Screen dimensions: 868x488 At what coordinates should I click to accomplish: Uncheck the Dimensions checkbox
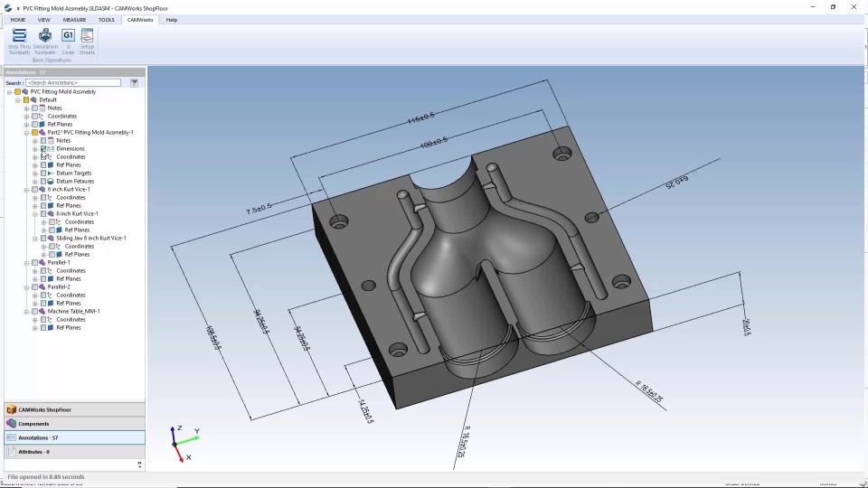tap(43, 149)
